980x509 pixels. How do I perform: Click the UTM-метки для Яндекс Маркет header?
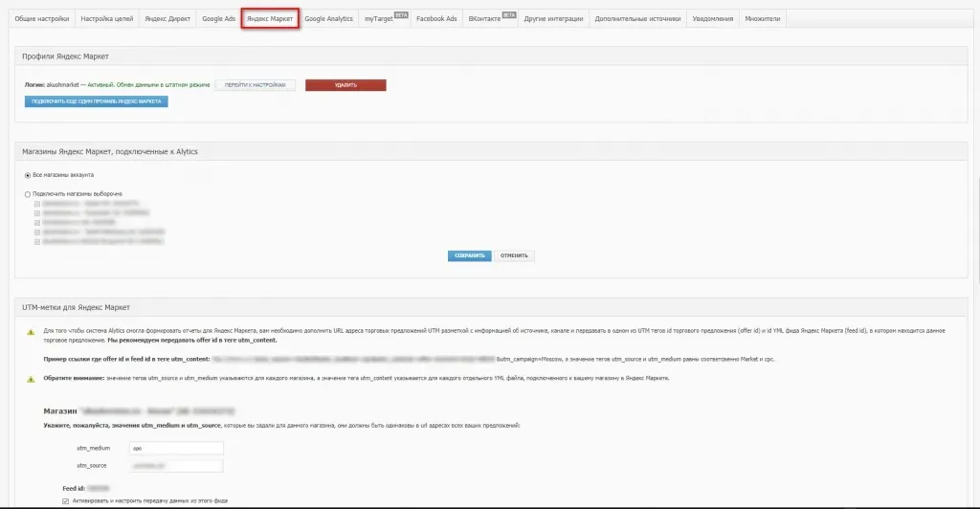coord(491,307)
